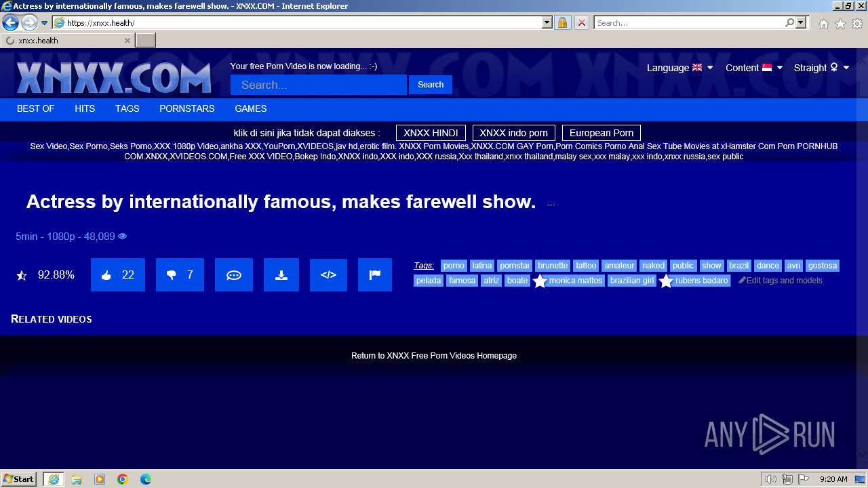Click the download arrow button
Image resolution: width=868 pixels, height=488 pixels.
(x=281, y=275)
